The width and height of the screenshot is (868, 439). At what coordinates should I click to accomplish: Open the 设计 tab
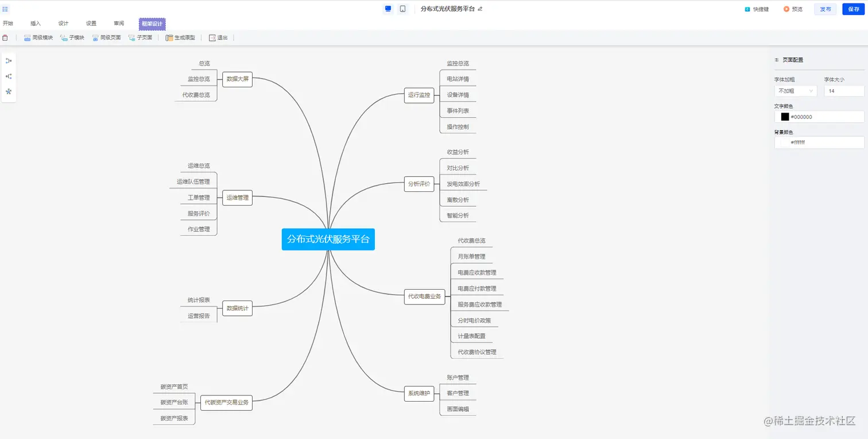point(63,24)
